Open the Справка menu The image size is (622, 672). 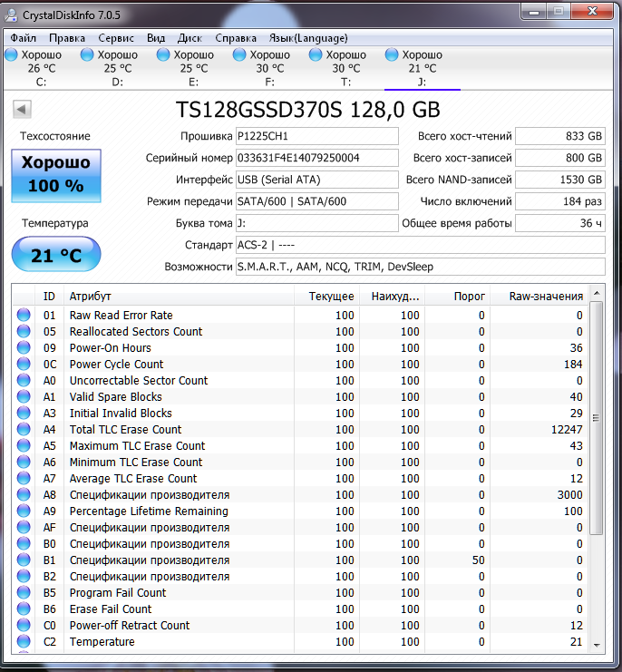pos(236,38)
